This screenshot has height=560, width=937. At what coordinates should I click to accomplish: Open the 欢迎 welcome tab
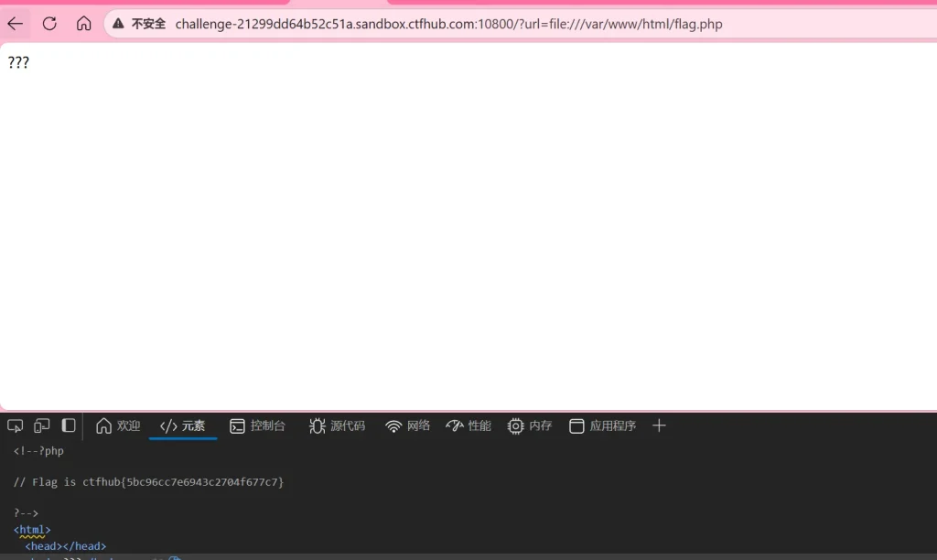pos(118,425)
